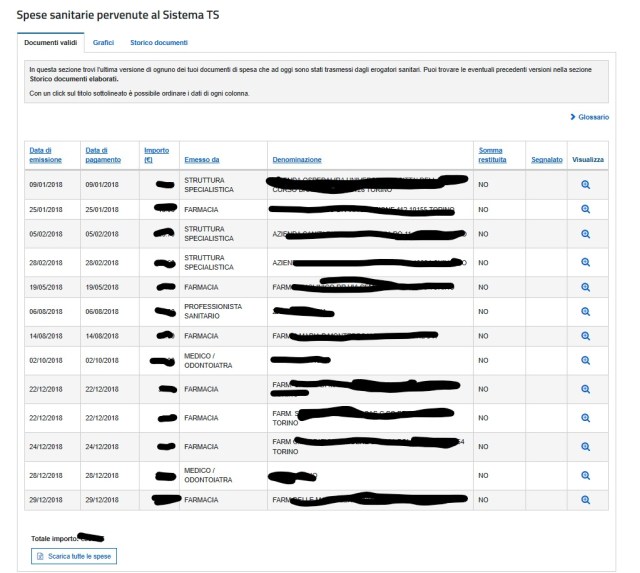The width and height of the screenshot is (640, 573).
Task: View the 02/10/2018 Medico / Odontoiatra expense
Action: [x=586, y=360]
